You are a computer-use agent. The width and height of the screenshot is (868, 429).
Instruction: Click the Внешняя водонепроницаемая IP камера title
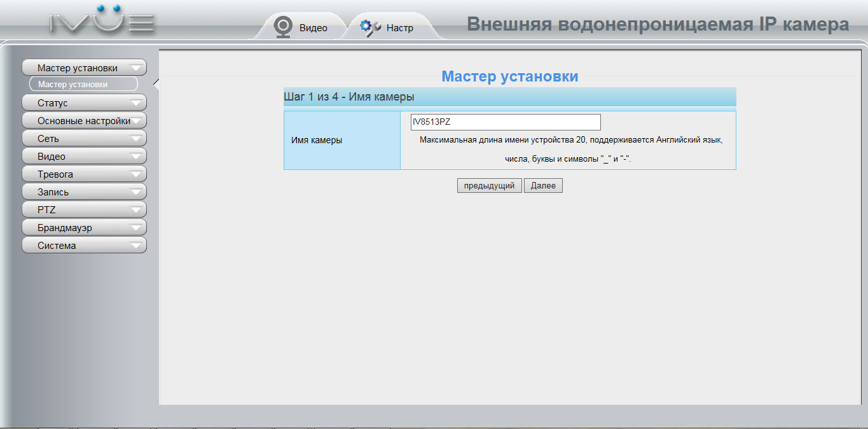[658, 24]
